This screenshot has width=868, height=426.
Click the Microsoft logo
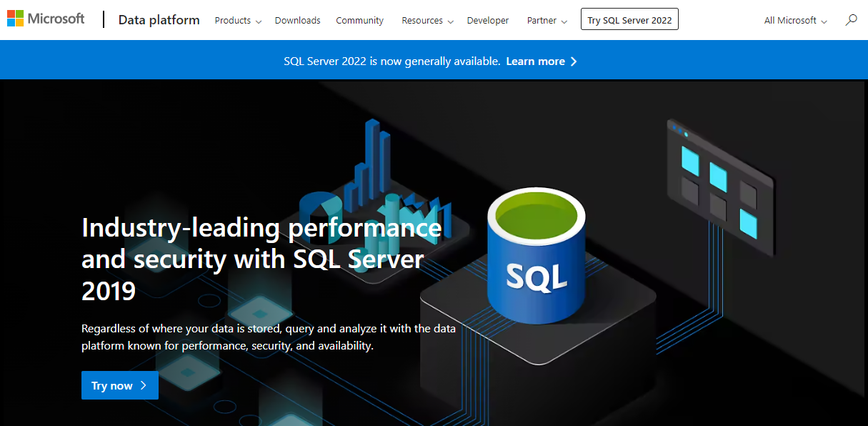[46, 19]
